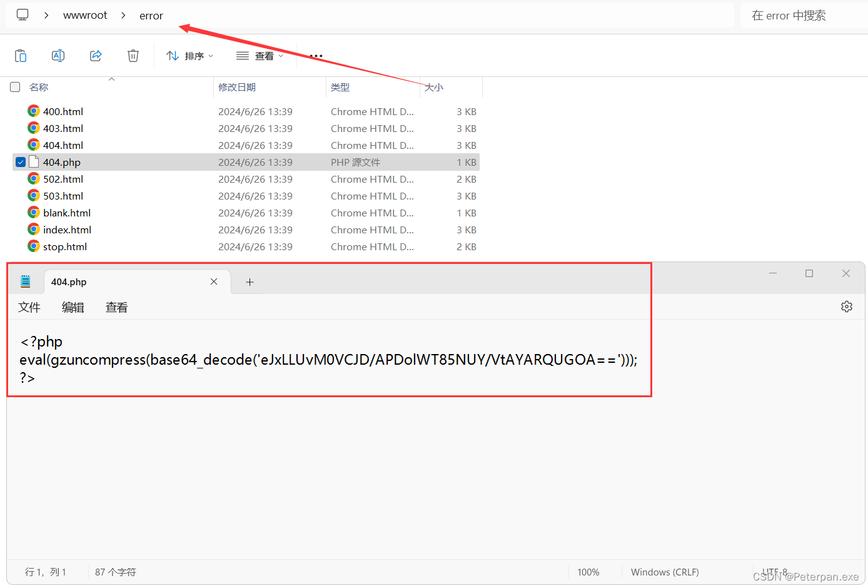Screen dimensions: 868x588
Task: Click the Notepad app icon
Action: click(x=26, y=281)
